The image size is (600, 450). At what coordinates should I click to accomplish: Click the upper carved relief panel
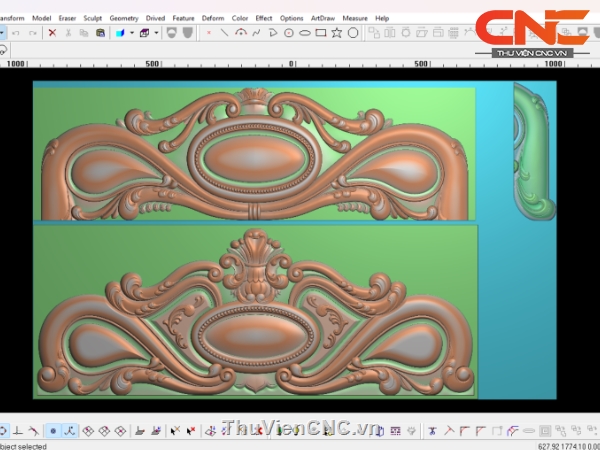tap(254, 154)
